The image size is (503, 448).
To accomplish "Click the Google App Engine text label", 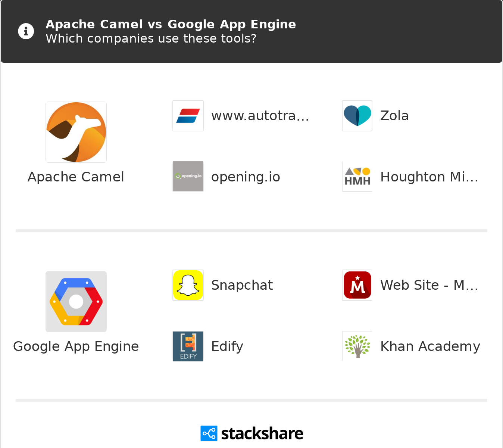I will point(76,346).
